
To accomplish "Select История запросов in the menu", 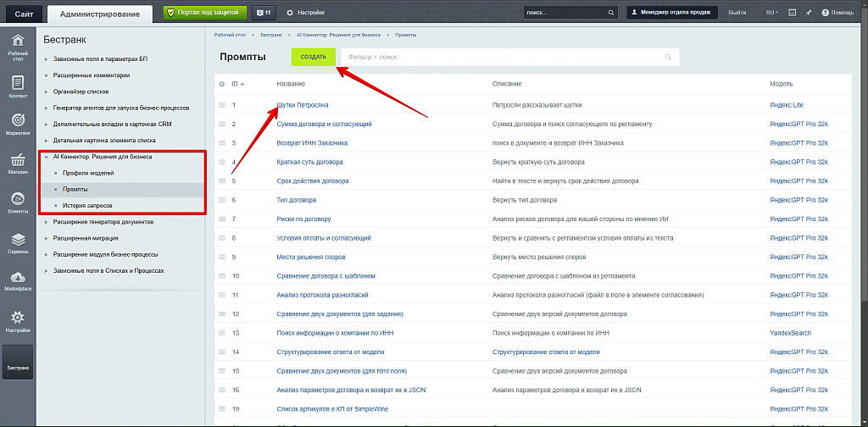I will click(86, 206).
